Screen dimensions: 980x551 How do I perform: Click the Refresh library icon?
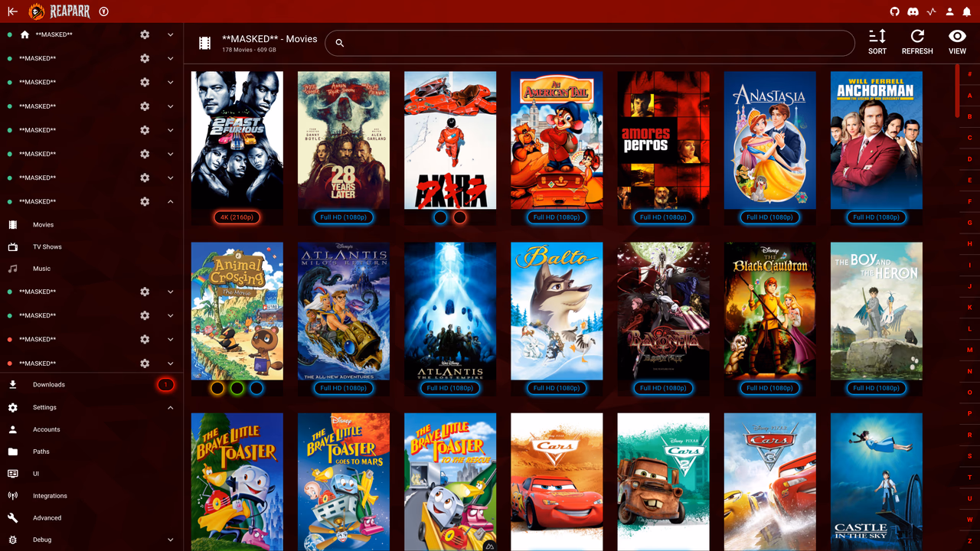pos(916,38)
